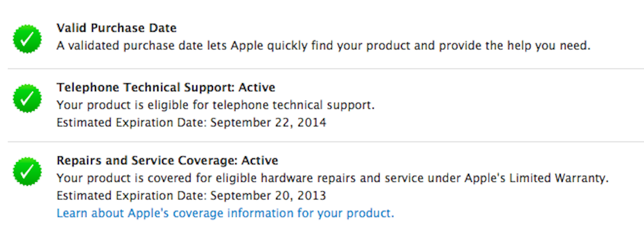Click the validated purchase date description sentence

point(323,46)
